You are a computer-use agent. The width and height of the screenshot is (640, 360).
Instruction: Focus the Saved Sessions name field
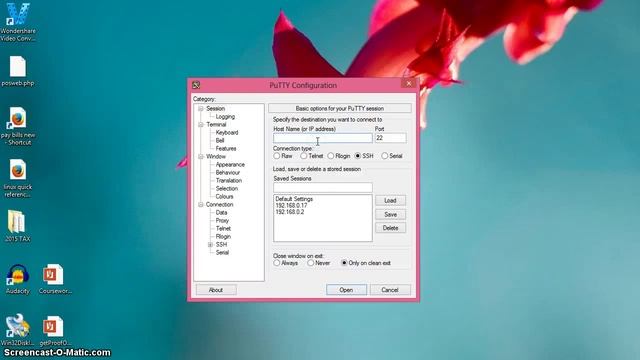[x=322, y=187]
